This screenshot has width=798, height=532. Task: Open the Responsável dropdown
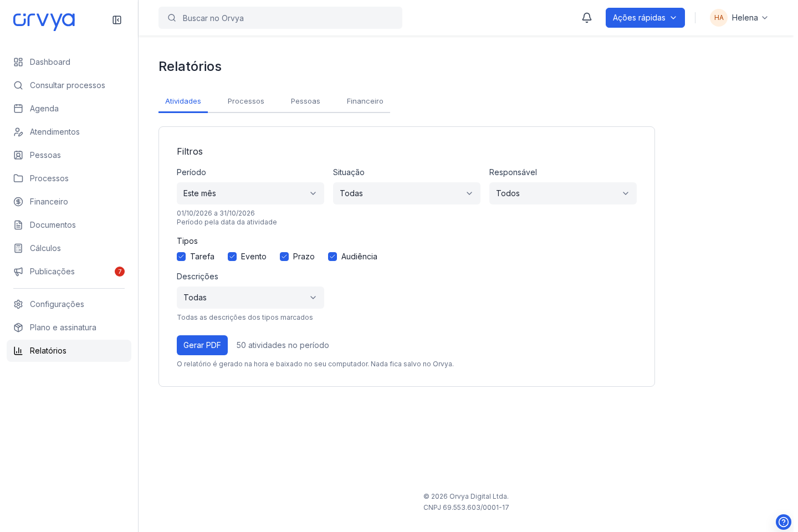[563, 193]
